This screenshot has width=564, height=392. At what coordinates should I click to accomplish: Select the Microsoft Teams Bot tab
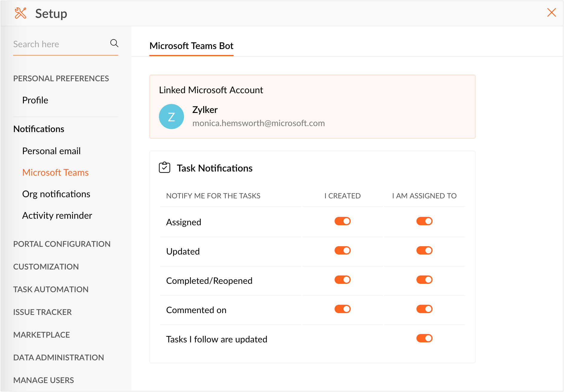click(191, 46)
